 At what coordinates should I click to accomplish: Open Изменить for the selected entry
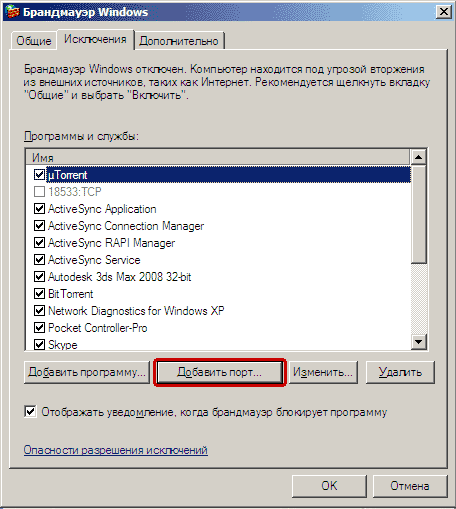323,372
